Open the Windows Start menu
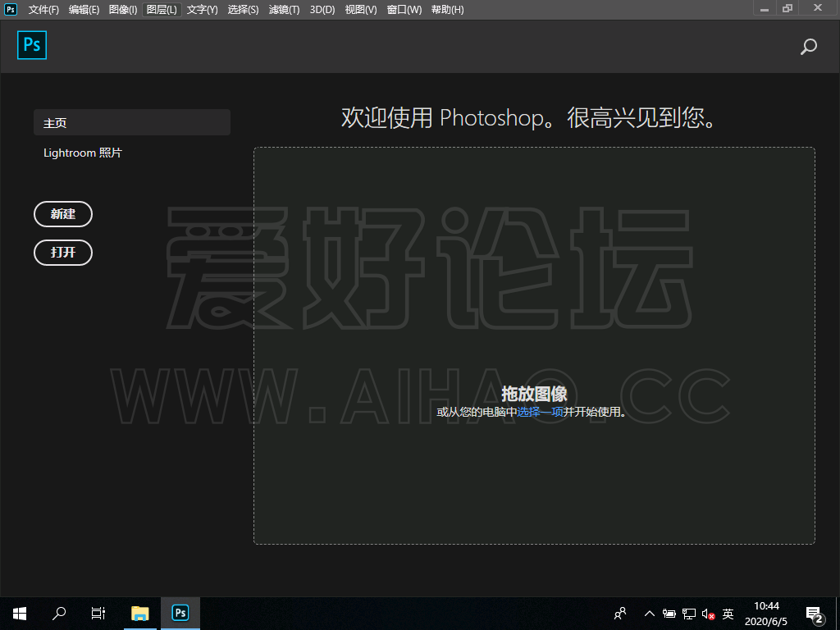 click(20, 613)
